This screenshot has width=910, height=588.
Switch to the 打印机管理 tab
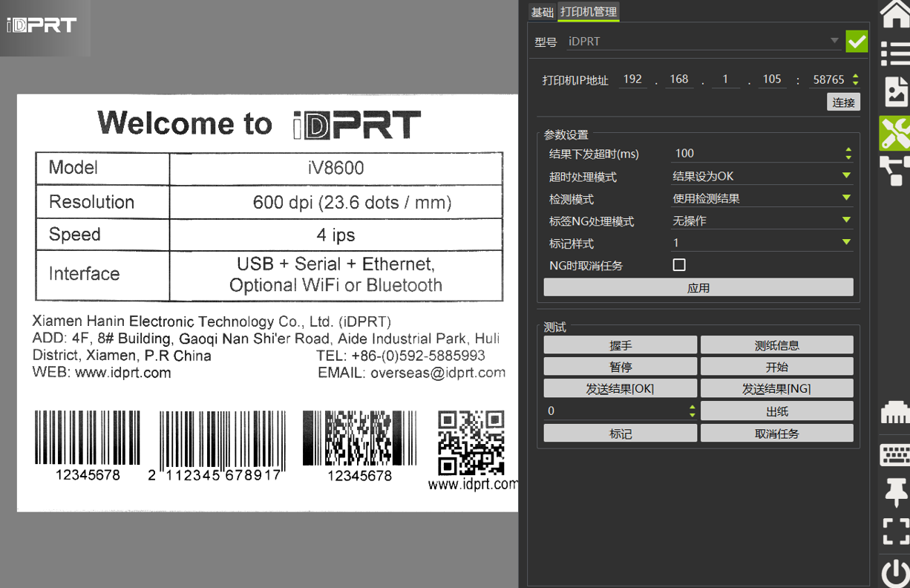click(x=588, y=12)
